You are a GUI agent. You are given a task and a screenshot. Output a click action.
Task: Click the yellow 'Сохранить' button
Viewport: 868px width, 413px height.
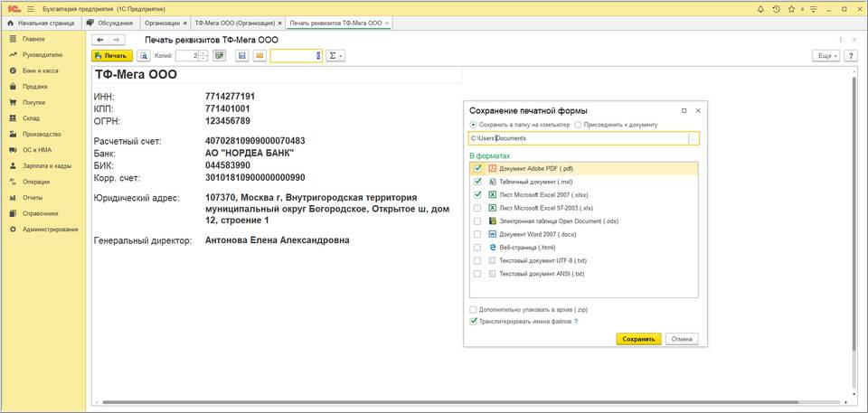[638, 339]
